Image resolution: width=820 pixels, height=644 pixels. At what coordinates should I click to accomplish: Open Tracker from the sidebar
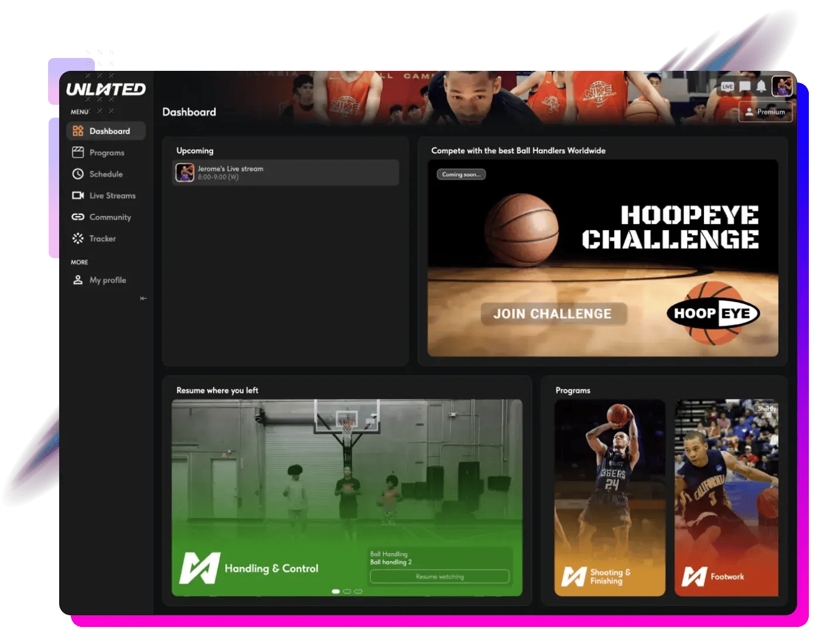click(x=106, y=238)
